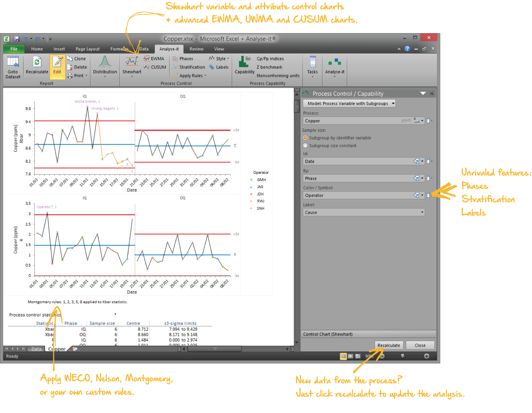Customize the Quick Access Toolbar dropdown
Screen dimensions: 532x413
pos(50,39)
